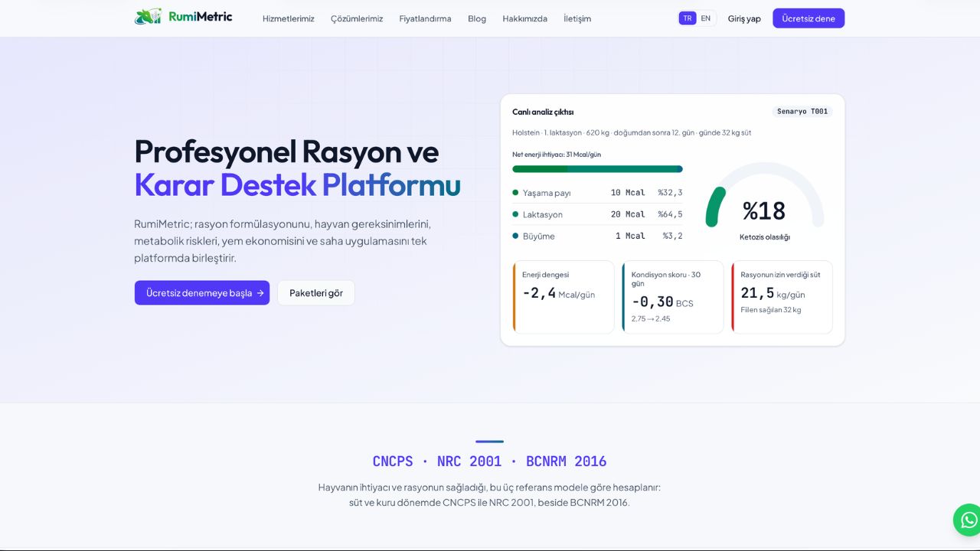Open İletişim page
Viewport: 980px width, 551px height.
577,18
